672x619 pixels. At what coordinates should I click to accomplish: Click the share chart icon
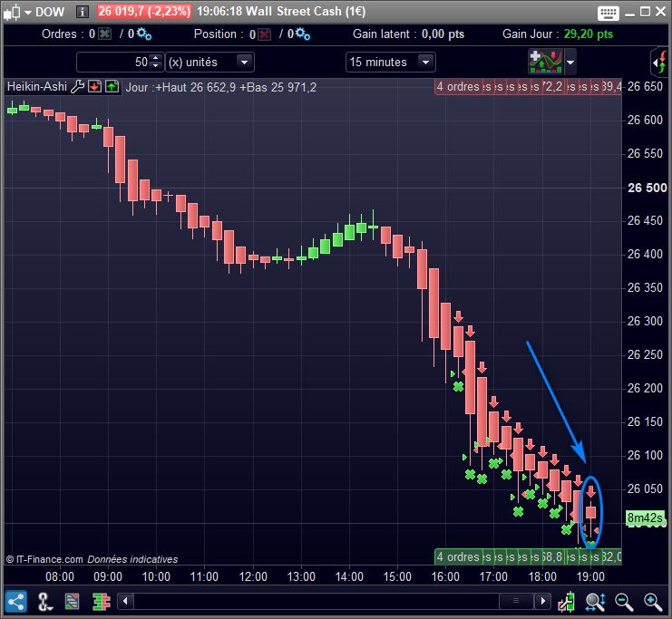[15, 602]
